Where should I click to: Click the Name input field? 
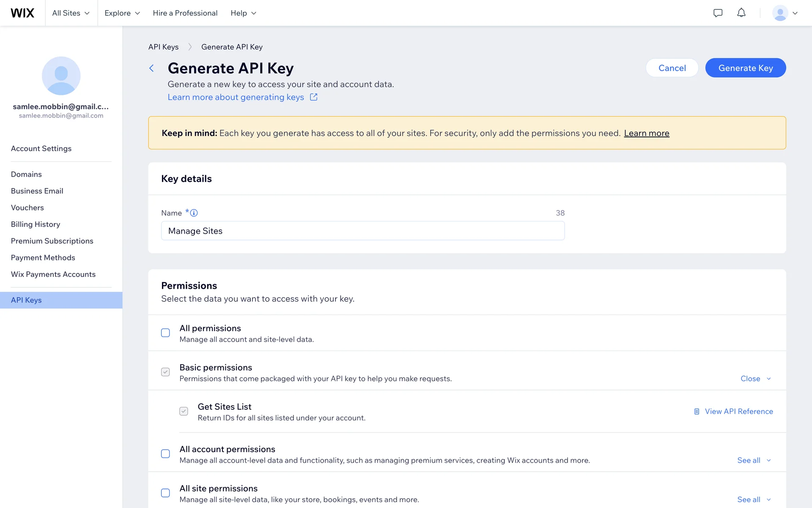(362, 231)
